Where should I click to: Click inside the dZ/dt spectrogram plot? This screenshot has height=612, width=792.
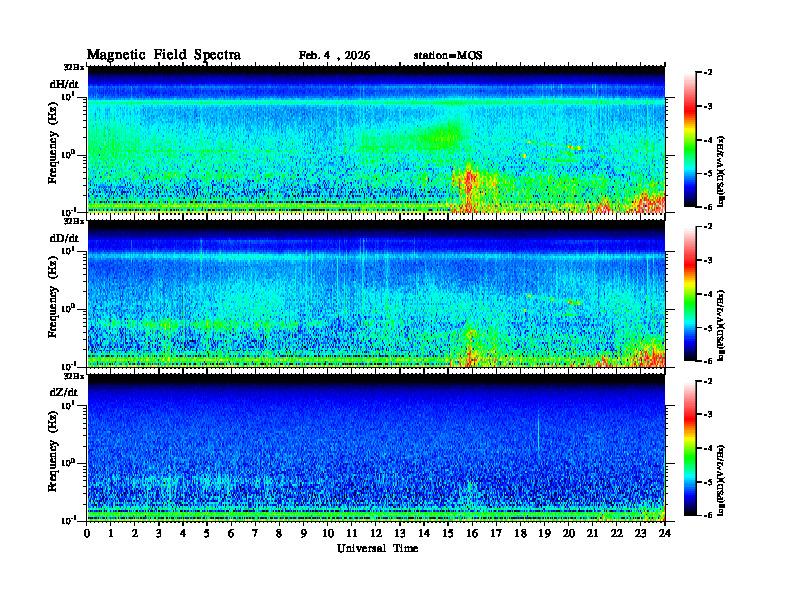[376, 448]
